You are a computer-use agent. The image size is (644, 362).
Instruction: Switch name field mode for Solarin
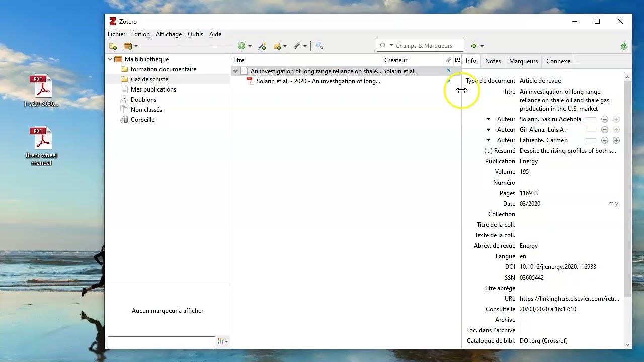tap(591, 119)
